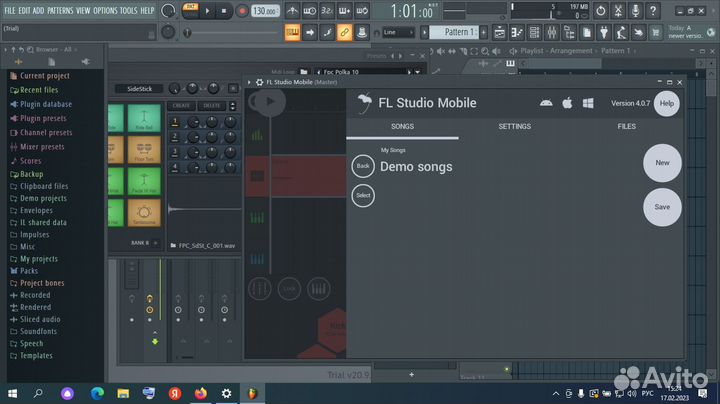720x404 pixels.
Task: Click the Save song button
Action: tap(662, 207)
